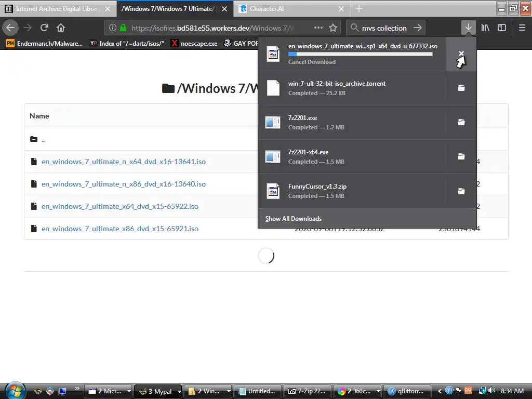Click the Name column header

pos(39,116)
